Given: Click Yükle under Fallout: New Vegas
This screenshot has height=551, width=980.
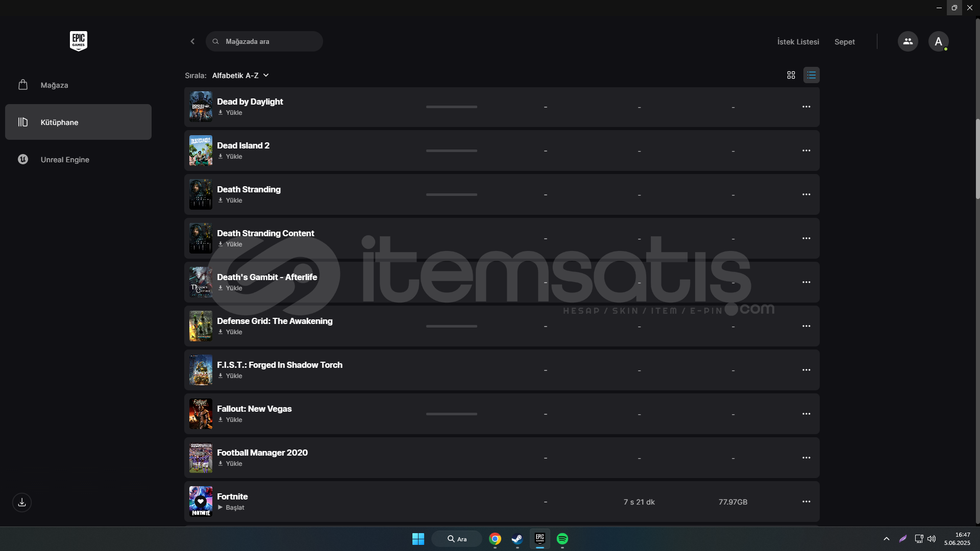Looking at the screenshot, I should tap(230, 420).
